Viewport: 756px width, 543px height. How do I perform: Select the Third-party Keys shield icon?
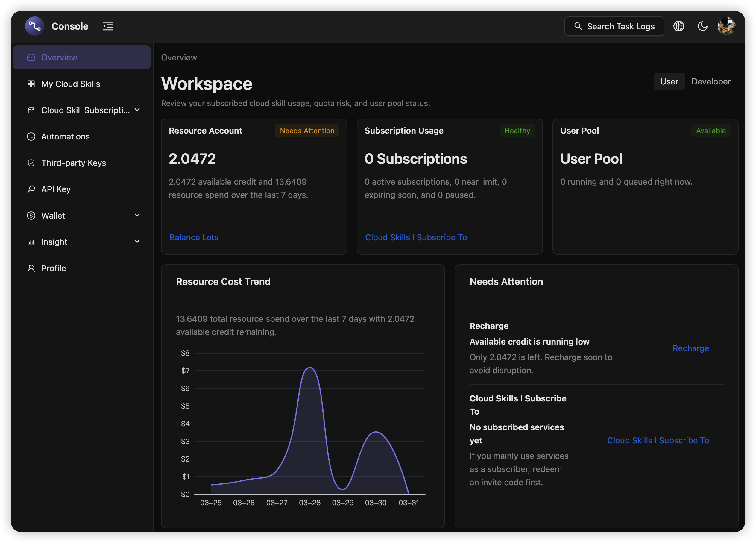click(31, 163)
